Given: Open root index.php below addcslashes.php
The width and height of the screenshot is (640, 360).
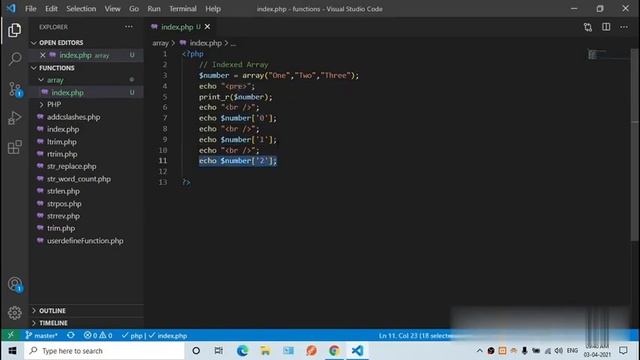Looking at the screenshot, I should 63,129.
